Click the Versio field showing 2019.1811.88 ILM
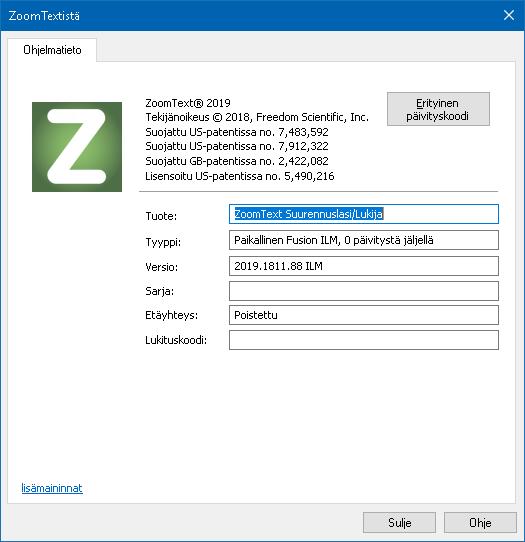This screenshot has width=525, height=542. 364,266
